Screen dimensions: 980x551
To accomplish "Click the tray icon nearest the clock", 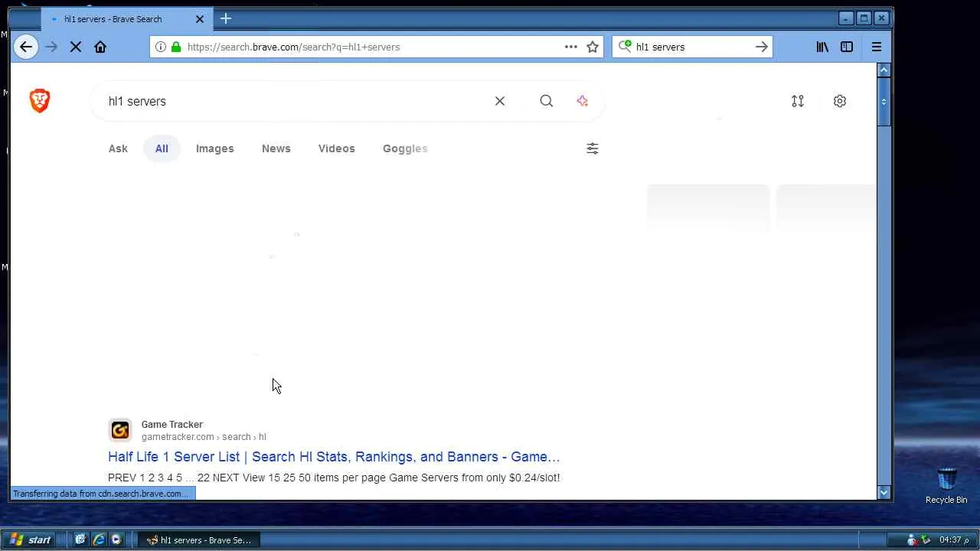I will coord(926,540).
